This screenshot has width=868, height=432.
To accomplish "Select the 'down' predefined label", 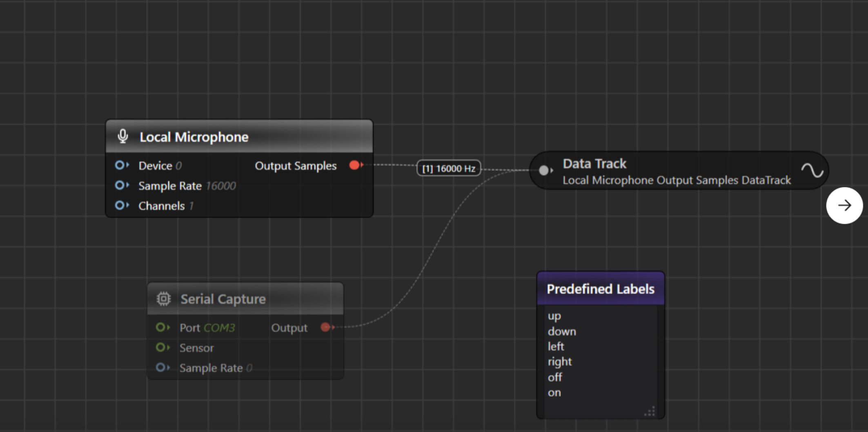I will [x=562, y=332].
